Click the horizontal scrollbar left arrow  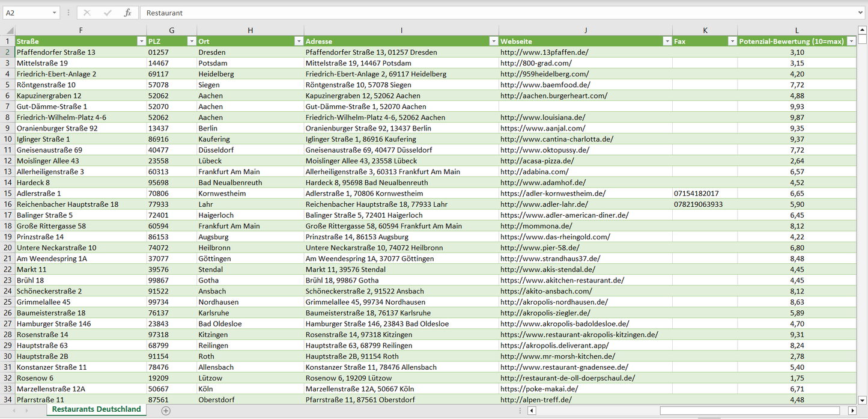(x=532, y=411)
